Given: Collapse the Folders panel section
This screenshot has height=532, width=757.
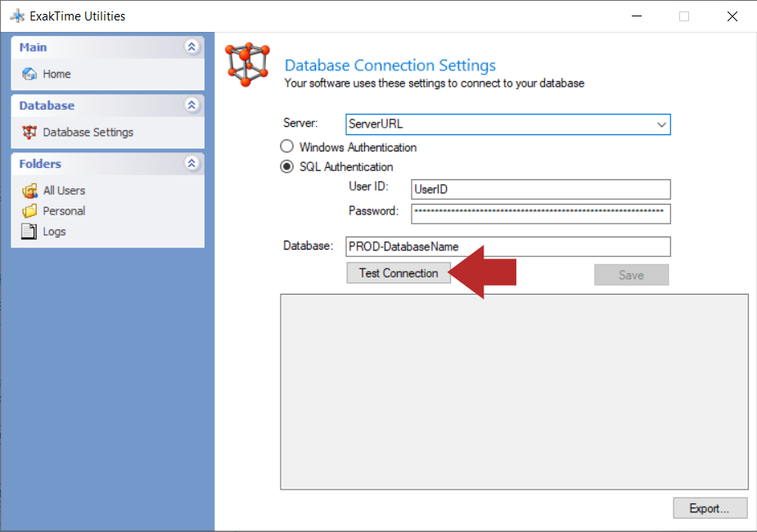Looking at the screenshot, I should pyautogui.click(x=192, y=163).
